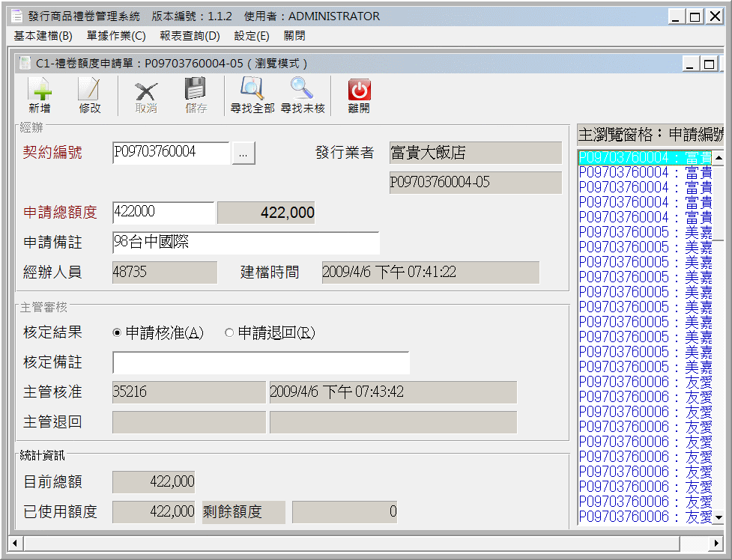Screen dimensions: 732x560
Task: Click the 建檔時間 field with 07:41:22
Action: tap(430, 273)
